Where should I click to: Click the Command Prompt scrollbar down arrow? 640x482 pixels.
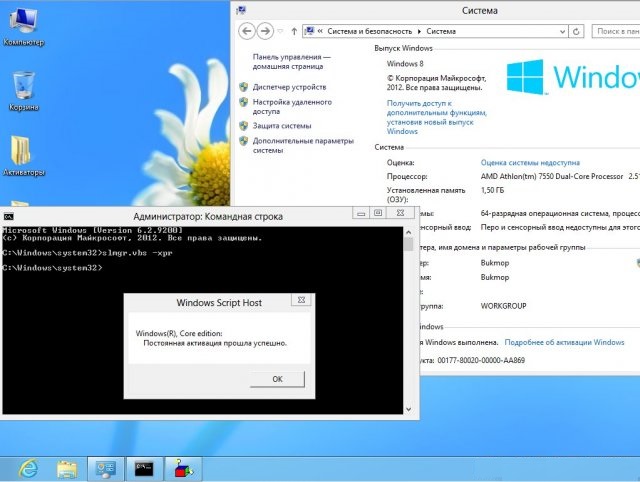pyautogui.click(x=409, y=409)
